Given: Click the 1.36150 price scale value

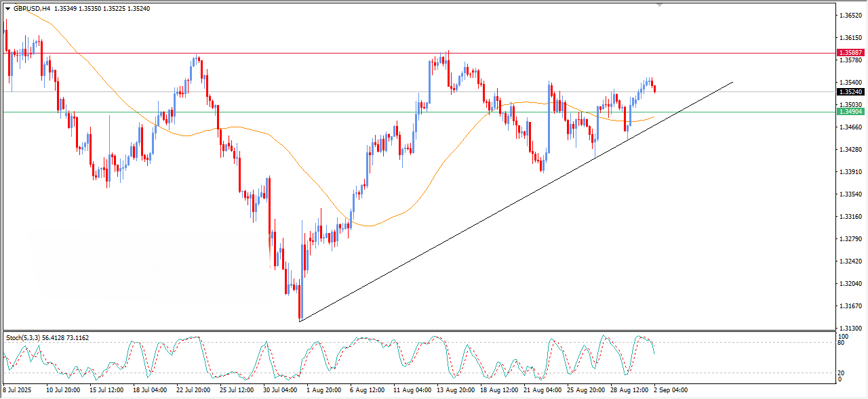Looking at the screenshot, I should [850, 37].
